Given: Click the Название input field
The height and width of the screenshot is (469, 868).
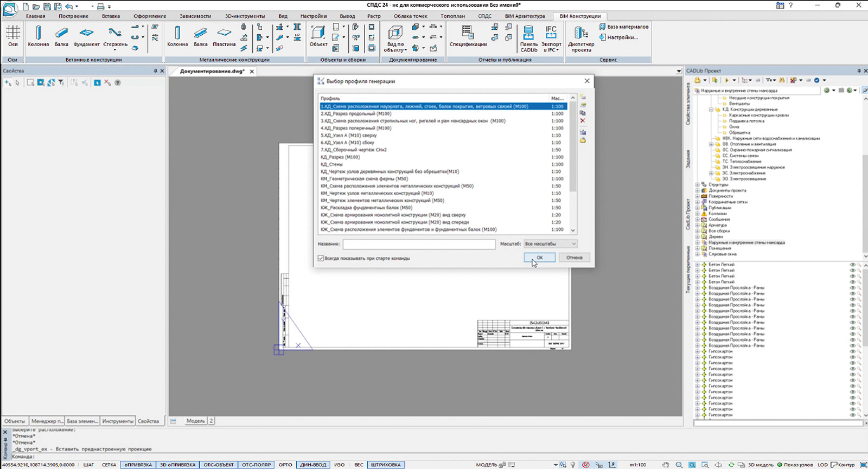Looking at the screenshot, I should (x=418, y=245).
